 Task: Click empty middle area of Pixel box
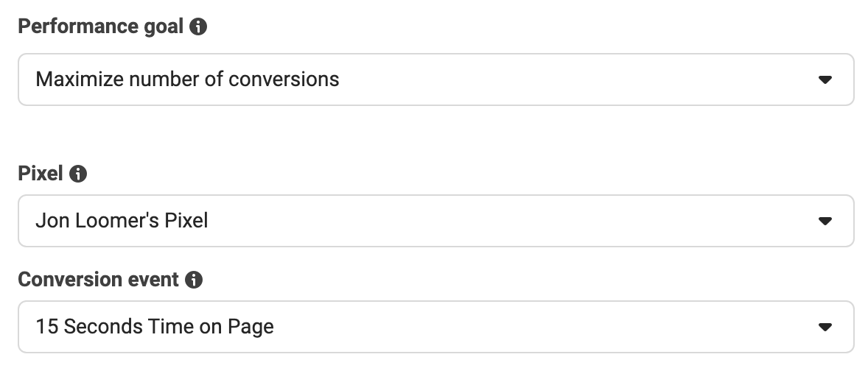[x=509, y=221]
